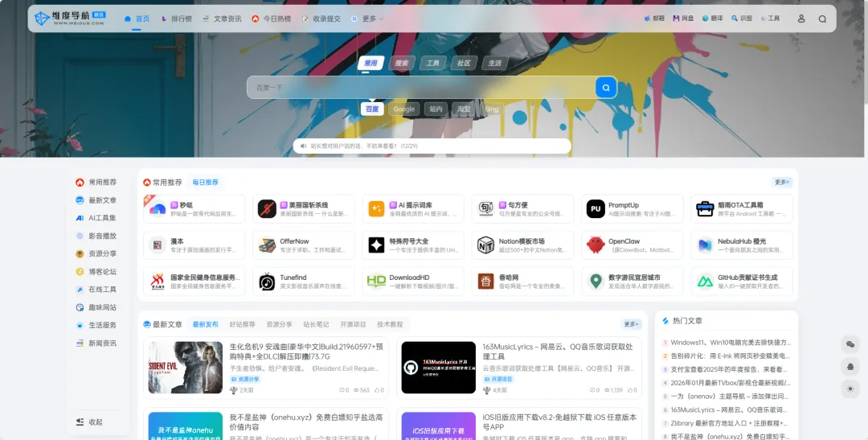Open 今日热榜 in top navigation
The width and height of the screenshot is (868, 440).
click(272, 19)
